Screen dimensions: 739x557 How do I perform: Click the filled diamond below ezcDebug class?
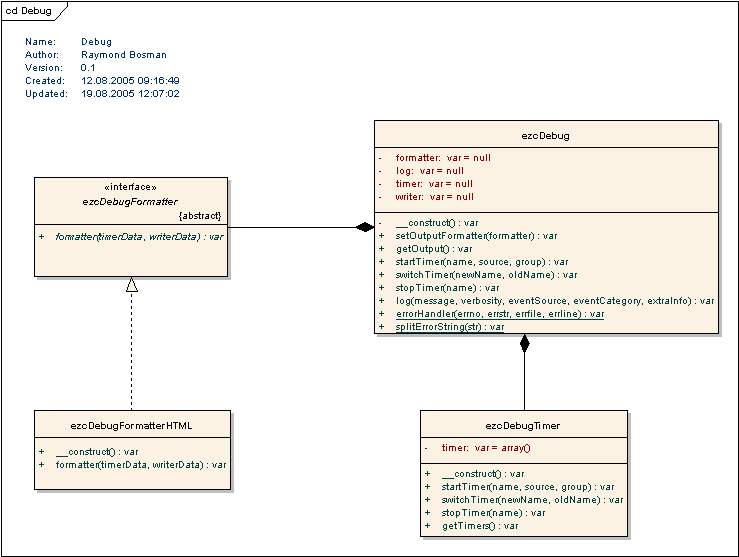pos(524,345)
